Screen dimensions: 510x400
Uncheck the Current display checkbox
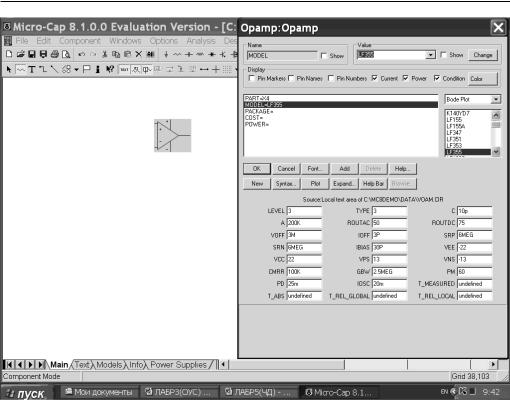pyautogui.click(x=375, y=78)
